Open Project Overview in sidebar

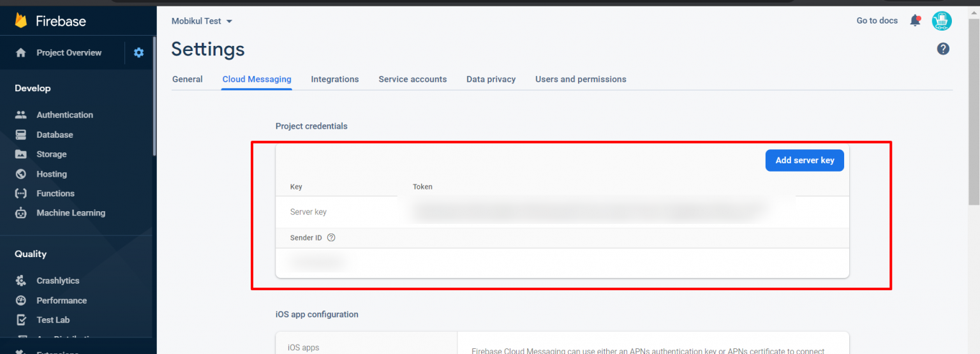pyautogui.click(x=69, y=53)
